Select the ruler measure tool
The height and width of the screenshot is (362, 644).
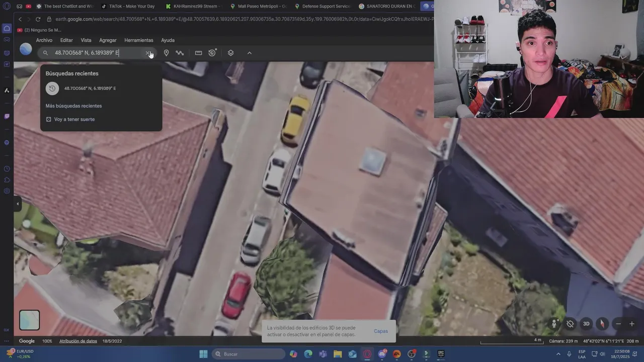tap(198, 53)
